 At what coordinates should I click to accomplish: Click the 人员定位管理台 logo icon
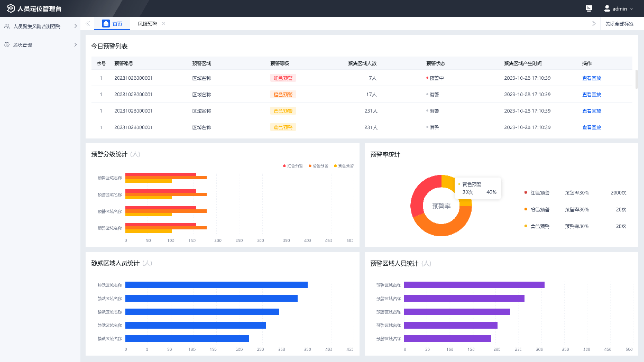coord(10,8)
